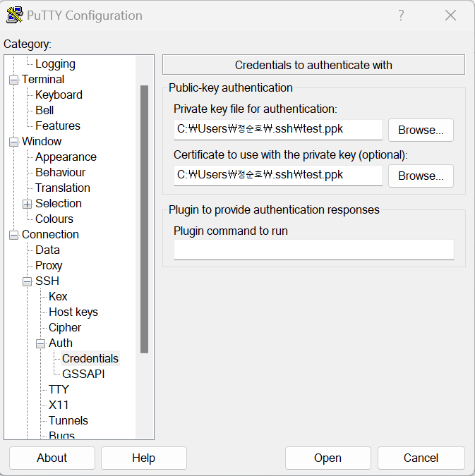The height and width of the screenshot is (476, 475).
Task: Select the Colours category
Action: (x=54, y=219)
